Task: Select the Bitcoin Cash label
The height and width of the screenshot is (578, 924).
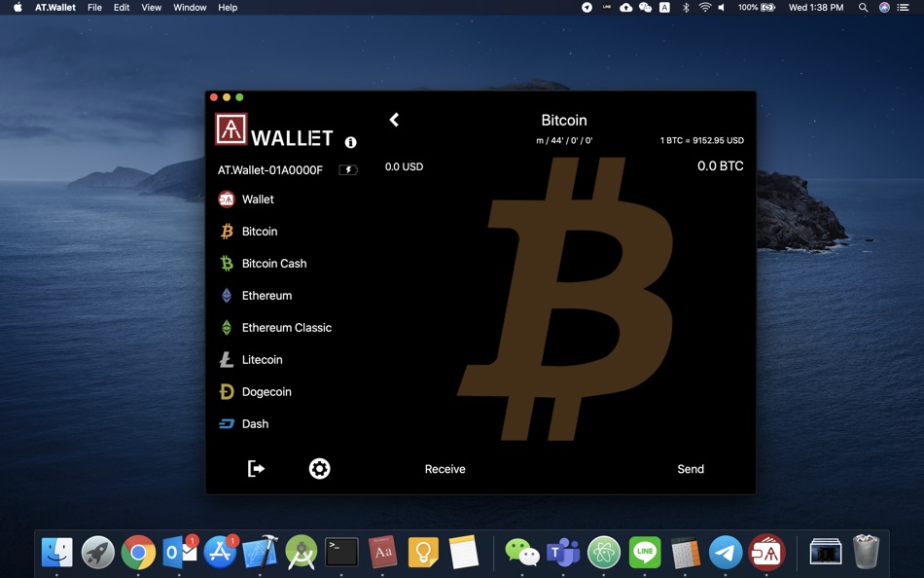Action: click(274, 264)
